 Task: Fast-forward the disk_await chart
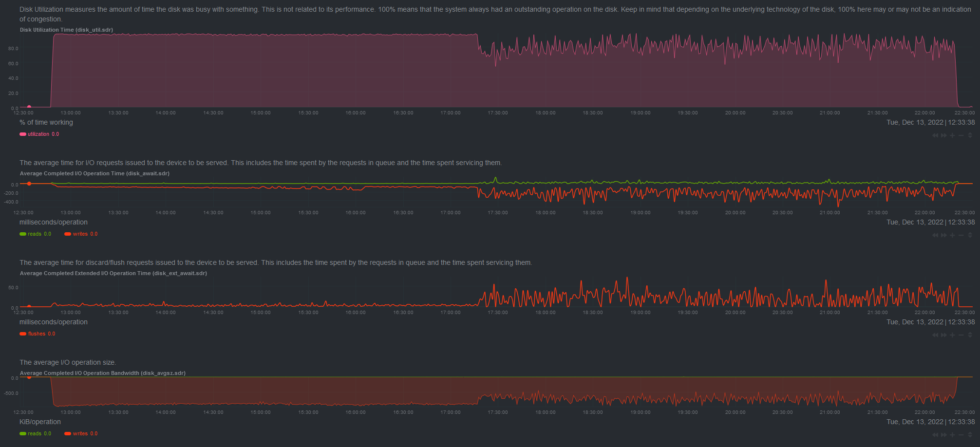(944, 235)
